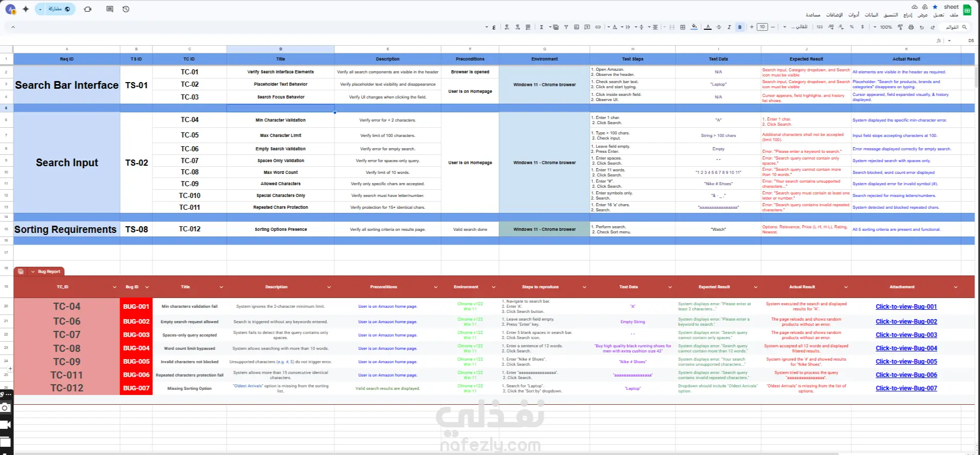The width and height of the screenshot is (980, 455).
Task: Increase font size with the plus button
Action: click(752, 27)
